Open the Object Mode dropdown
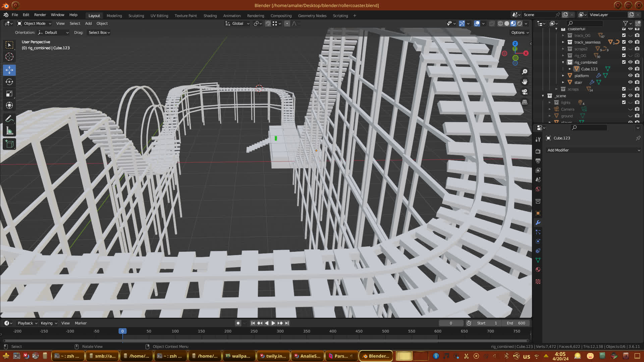The image size is (644, 362). point(34,23)
